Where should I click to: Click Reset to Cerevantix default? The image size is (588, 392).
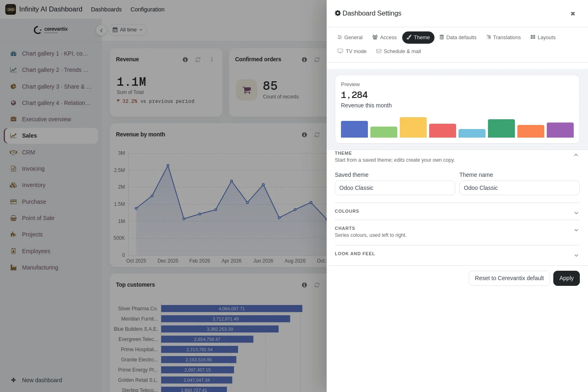(509, 278)
